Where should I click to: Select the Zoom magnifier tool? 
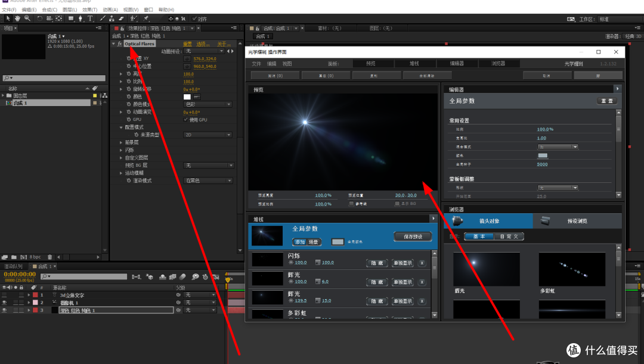click(x=27, y=18)
